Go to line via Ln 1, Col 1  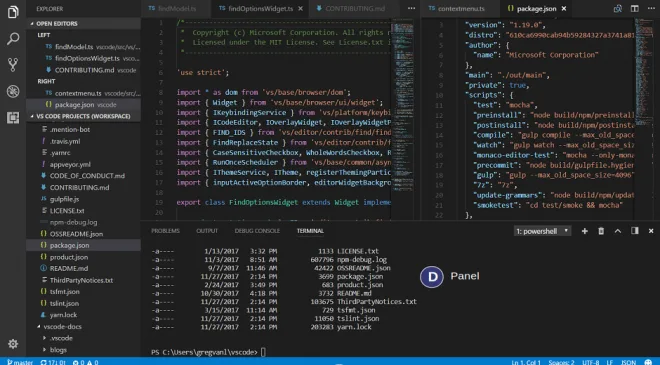(x=526, y=362)
